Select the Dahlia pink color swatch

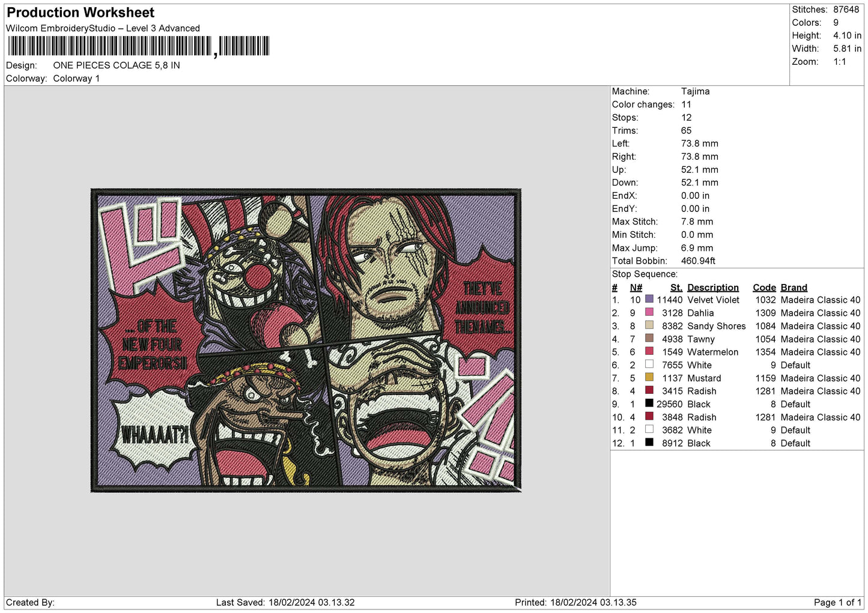649,312
